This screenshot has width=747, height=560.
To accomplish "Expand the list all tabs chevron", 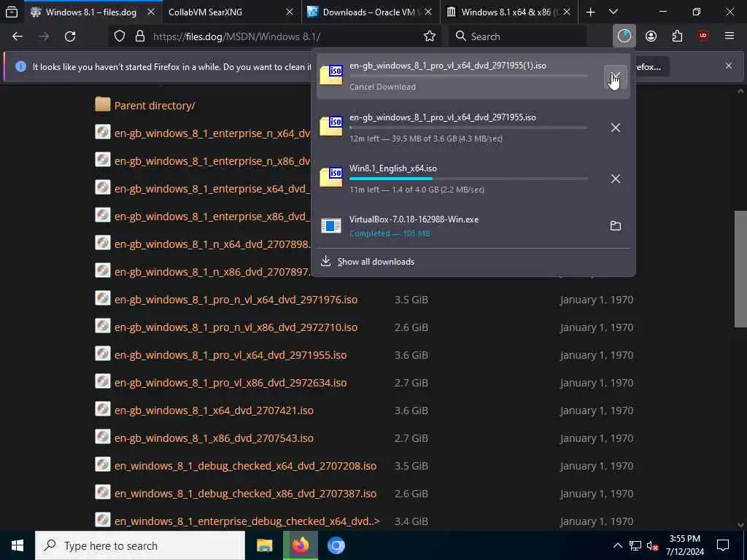I will 614,12.
